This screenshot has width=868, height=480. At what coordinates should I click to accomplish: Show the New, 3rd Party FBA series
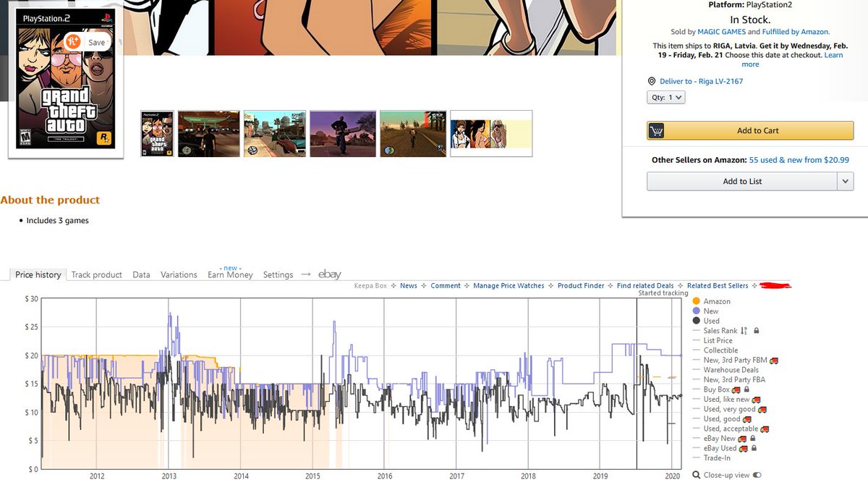click(x=729, y=379)
